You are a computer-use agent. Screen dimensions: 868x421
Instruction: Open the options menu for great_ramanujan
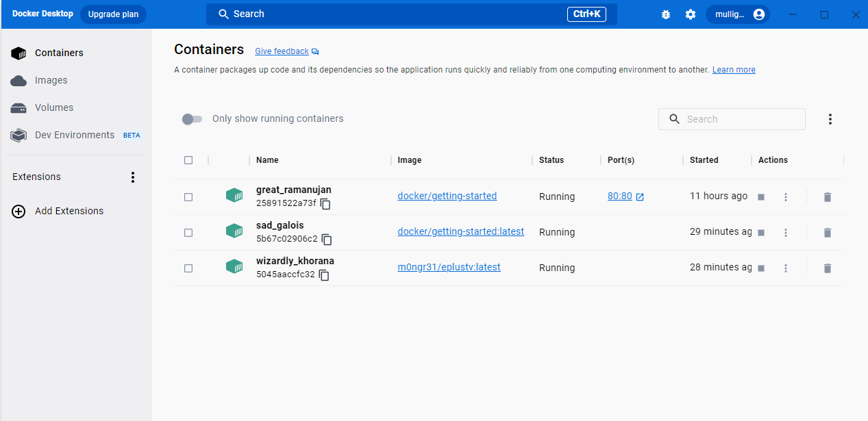785,196
